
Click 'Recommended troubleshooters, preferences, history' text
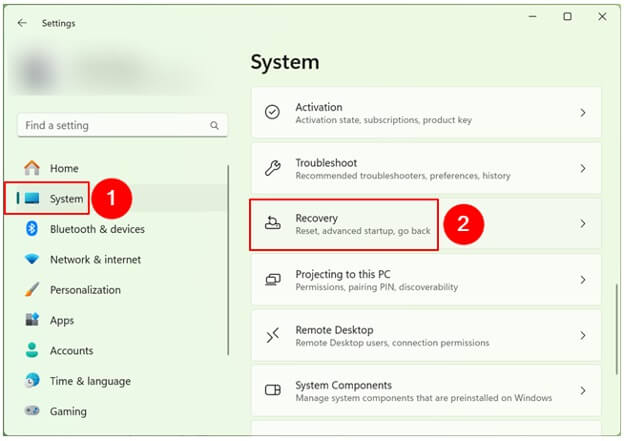click(403, 176)
